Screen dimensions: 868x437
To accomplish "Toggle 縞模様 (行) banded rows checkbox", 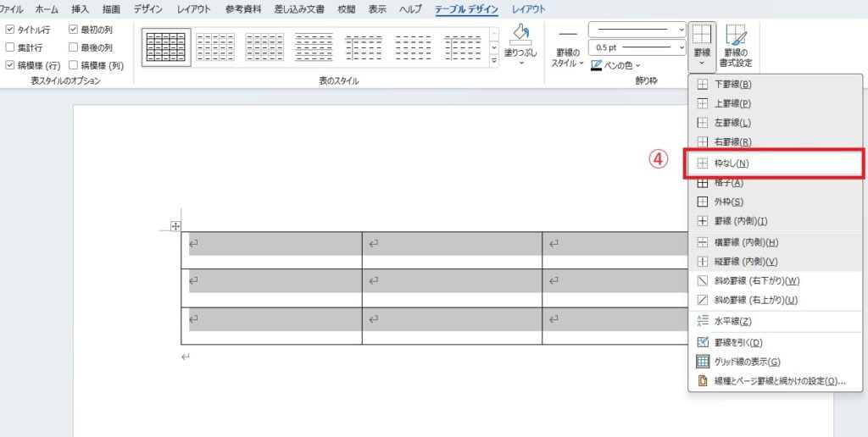I will point(10,65).
